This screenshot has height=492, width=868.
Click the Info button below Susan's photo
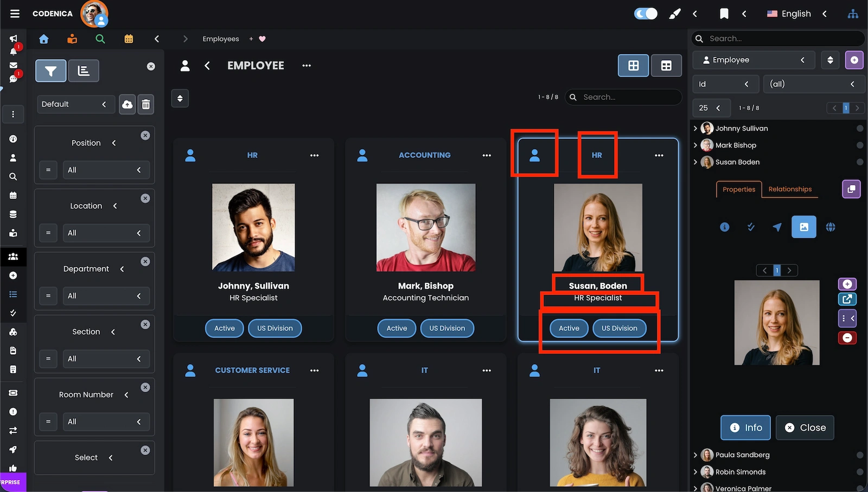(745, 427)
